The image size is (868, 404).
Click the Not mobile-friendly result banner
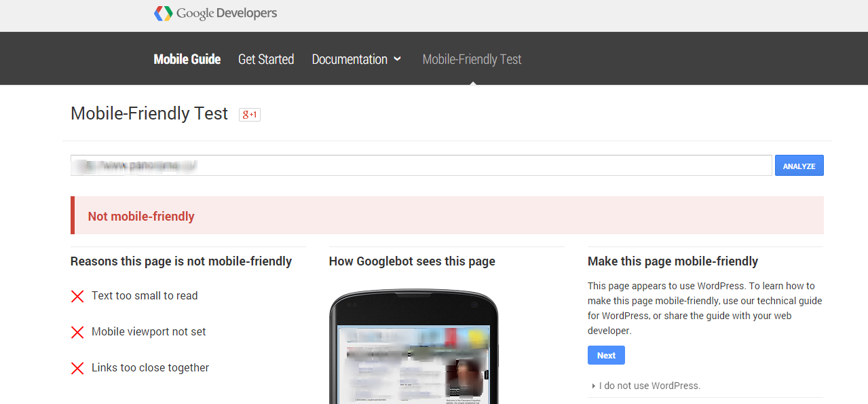pyautogui.click(x=447, y=216)
